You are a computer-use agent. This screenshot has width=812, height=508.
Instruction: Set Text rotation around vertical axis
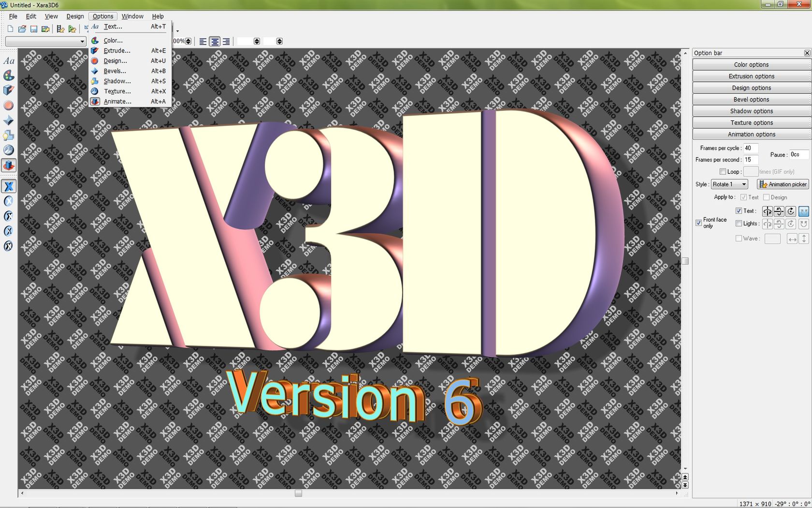[767, 211]
